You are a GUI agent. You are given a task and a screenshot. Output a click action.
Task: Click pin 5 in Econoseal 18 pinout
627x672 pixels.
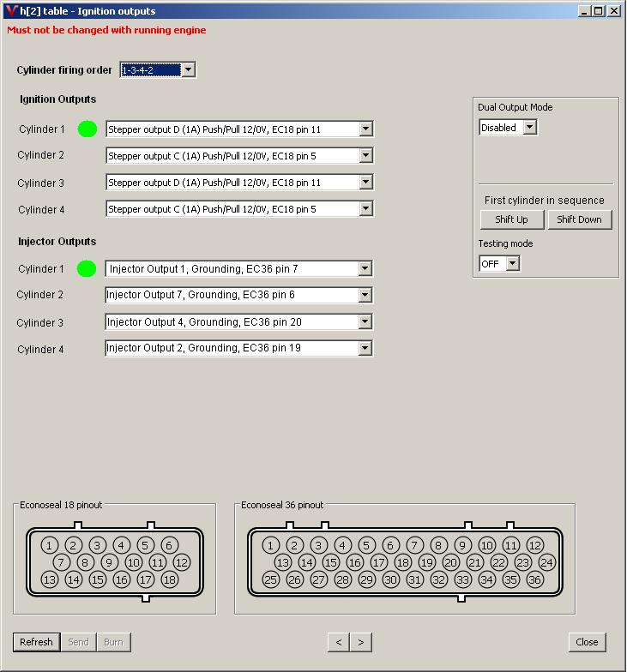146,545
